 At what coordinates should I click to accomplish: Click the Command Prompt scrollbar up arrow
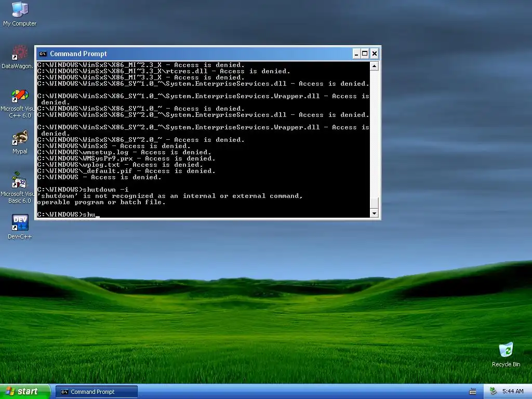coord(374,66)
